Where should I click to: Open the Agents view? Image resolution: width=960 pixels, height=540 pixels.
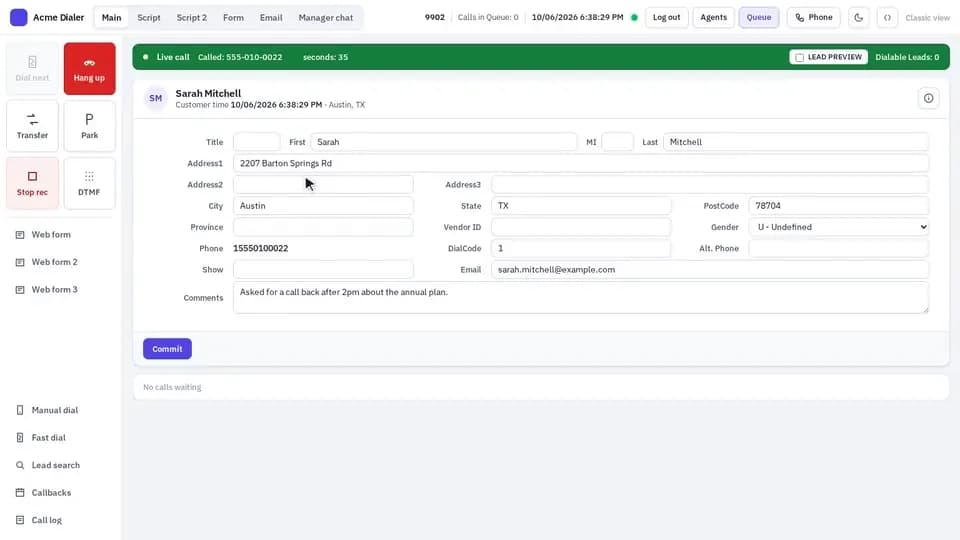713,17
